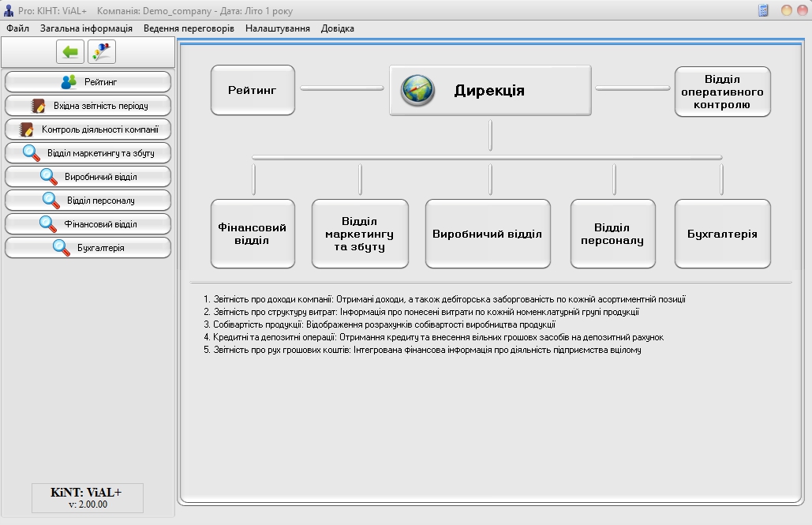Click magnifier icon beside Відділ маркетингу та збуту

32,153
